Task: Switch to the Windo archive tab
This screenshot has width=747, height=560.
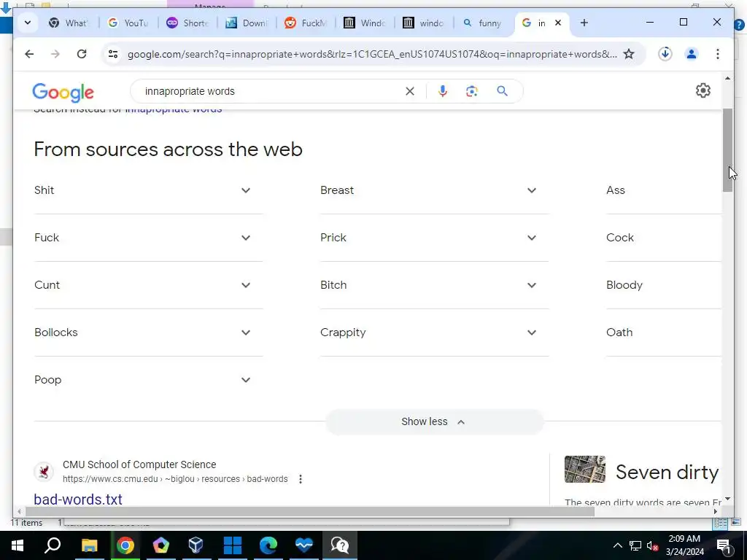Action: click(x=365, y=23)
